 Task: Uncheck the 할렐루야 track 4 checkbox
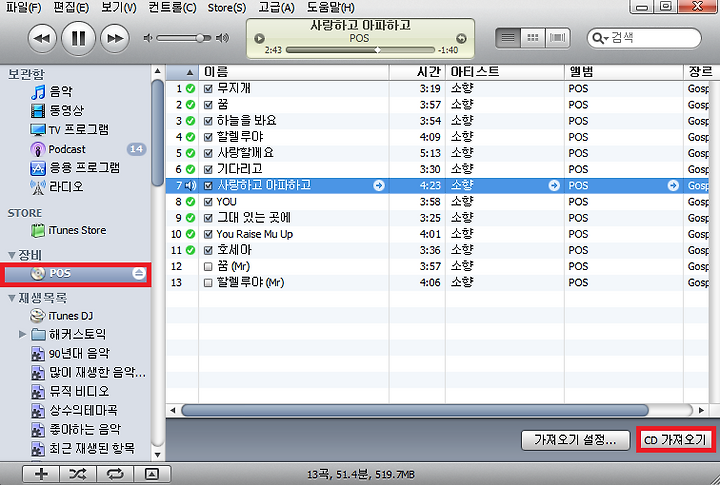tap(208, 137)
